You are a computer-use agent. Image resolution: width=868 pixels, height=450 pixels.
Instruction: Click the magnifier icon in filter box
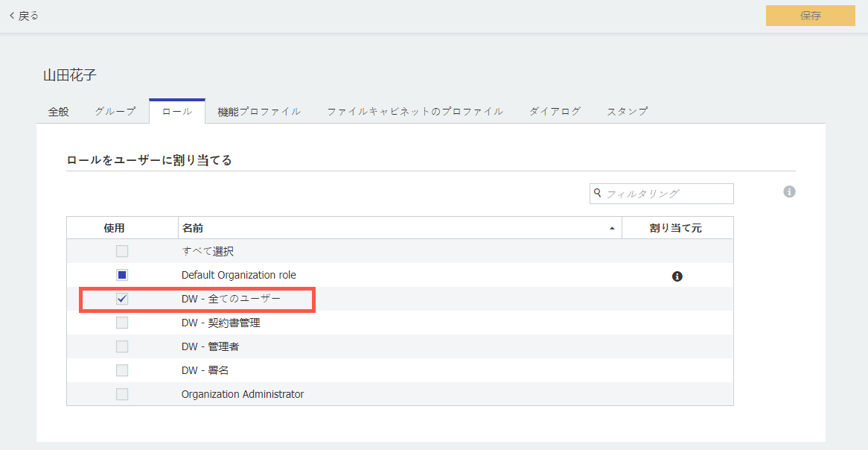[x=597, y=193]
